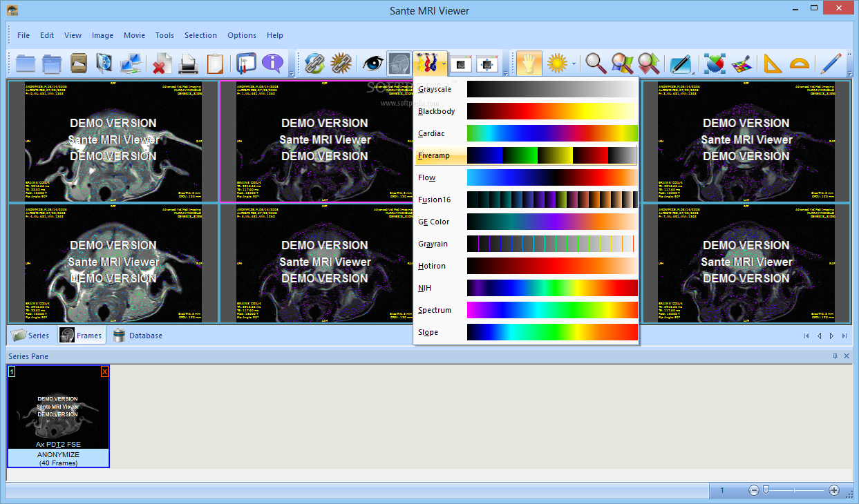Viewport: 859px width, 504px height.
Task: Choose the Cardiac color palette
Action: [526, 133]
